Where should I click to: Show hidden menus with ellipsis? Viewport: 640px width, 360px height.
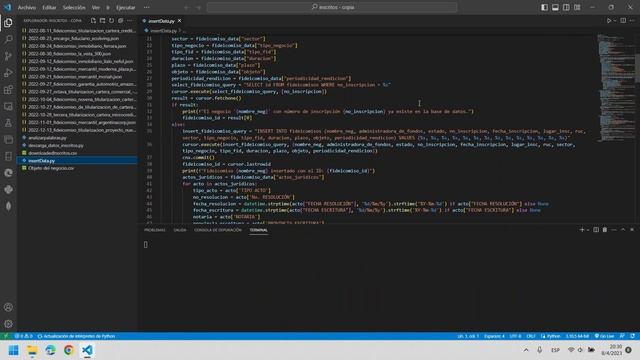pyautogui.click(x=147, y=7)
